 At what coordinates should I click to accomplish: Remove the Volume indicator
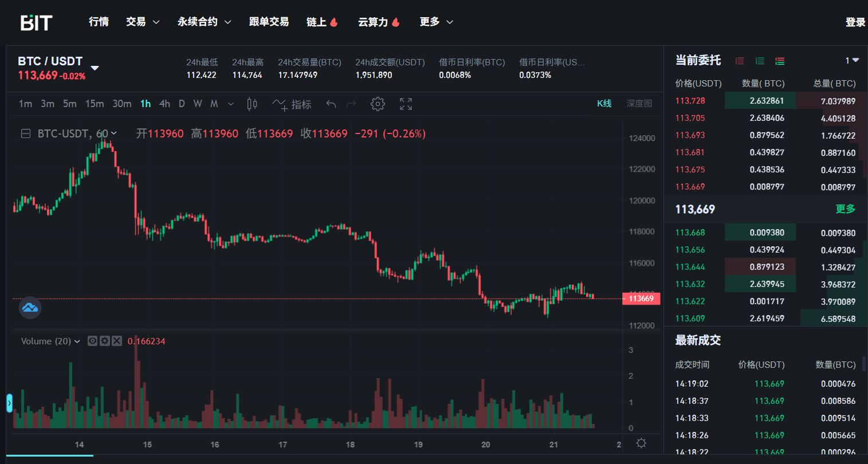pos(117,341)
